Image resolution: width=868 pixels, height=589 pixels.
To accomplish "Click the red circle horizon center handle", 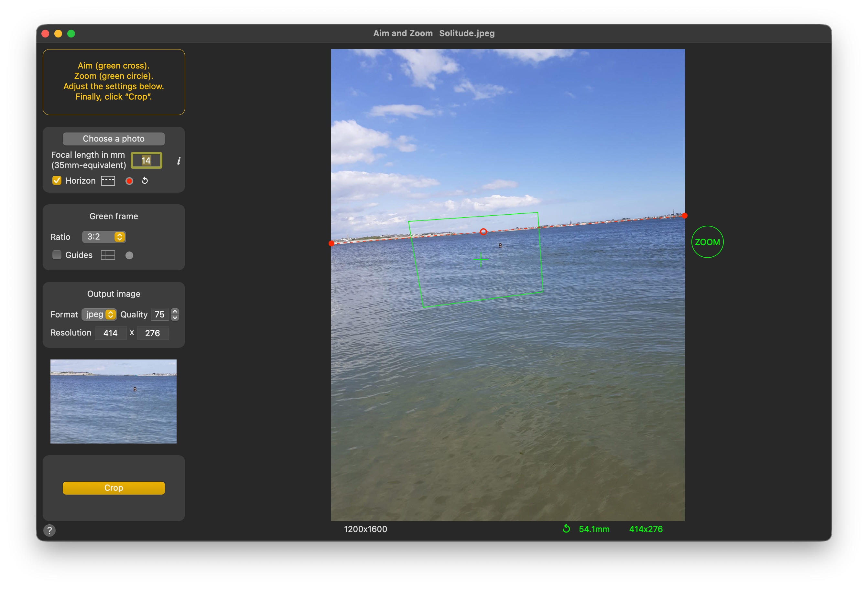I will [x=483, y=232].
